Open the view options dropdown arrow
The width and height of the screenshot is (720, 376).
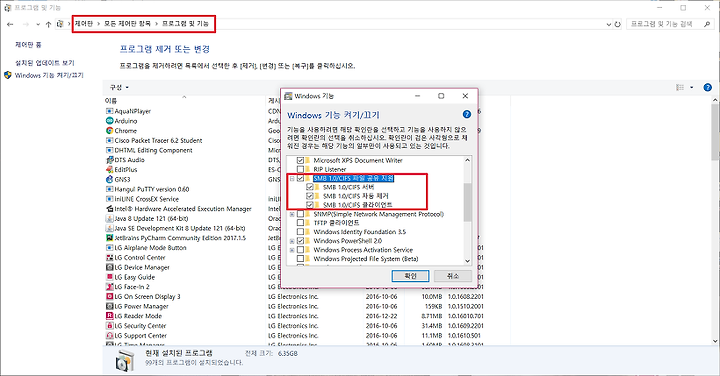pyautogui.click(x=692, y=87)
